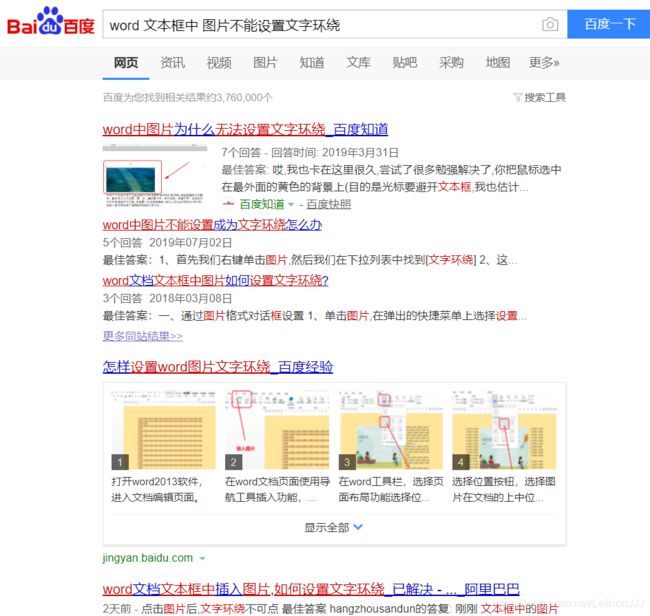The height and width of the screenshot is (616, 650).
Task: Expand 显示全部 to show all steps
Action: click(334, 528)
